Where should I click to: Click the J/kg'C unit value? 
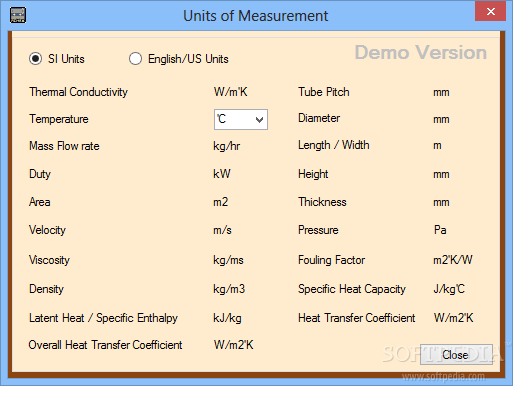point(449,289)
